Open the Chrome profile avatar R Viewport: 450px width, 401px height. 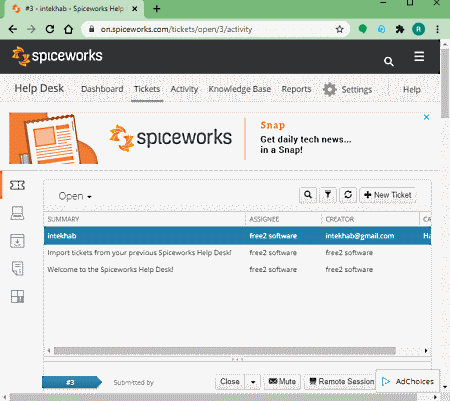(418, 29)
